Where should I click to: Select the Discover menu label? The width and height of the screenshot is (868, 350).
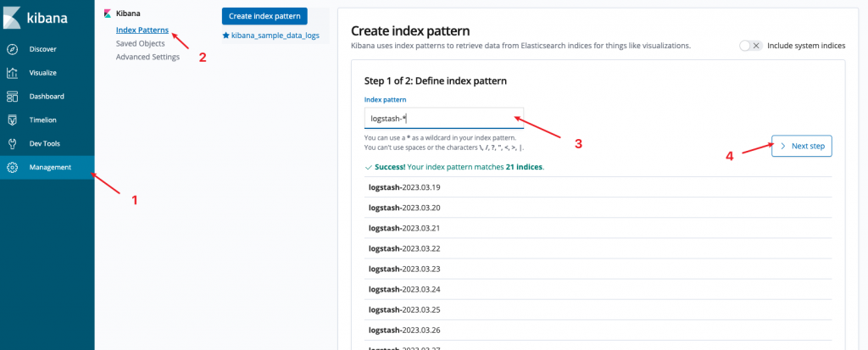(43, 49)
